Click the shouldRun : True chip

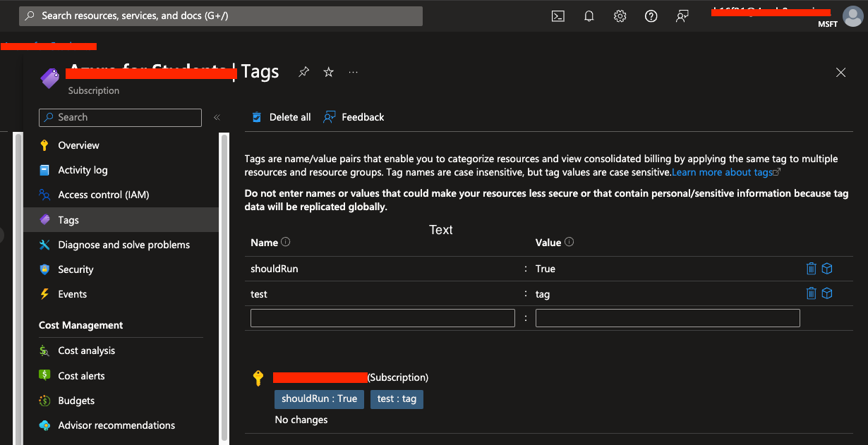pos(319,398)
